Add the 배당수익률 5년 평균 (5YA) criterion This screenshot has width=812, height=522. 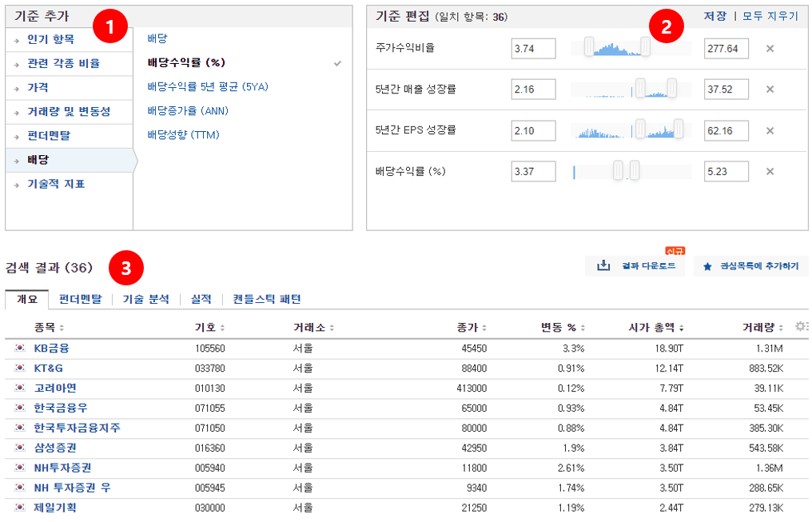208,87
